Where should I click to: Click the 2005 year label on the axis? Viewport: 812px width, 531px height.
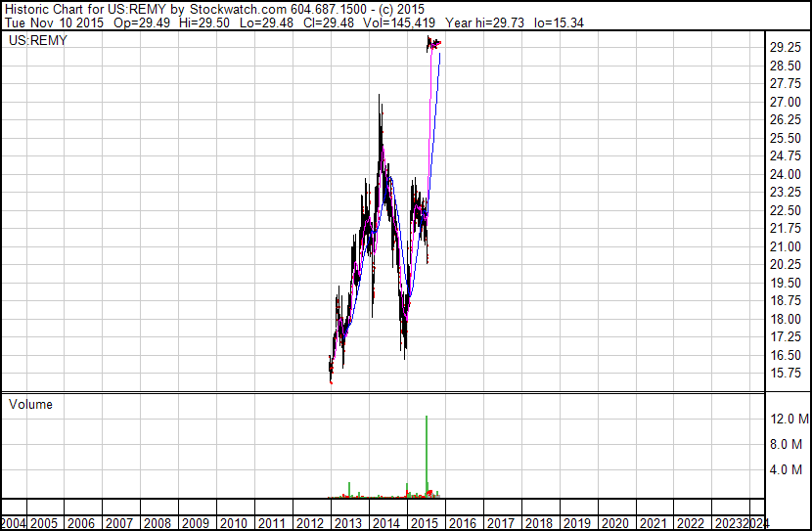43,523
